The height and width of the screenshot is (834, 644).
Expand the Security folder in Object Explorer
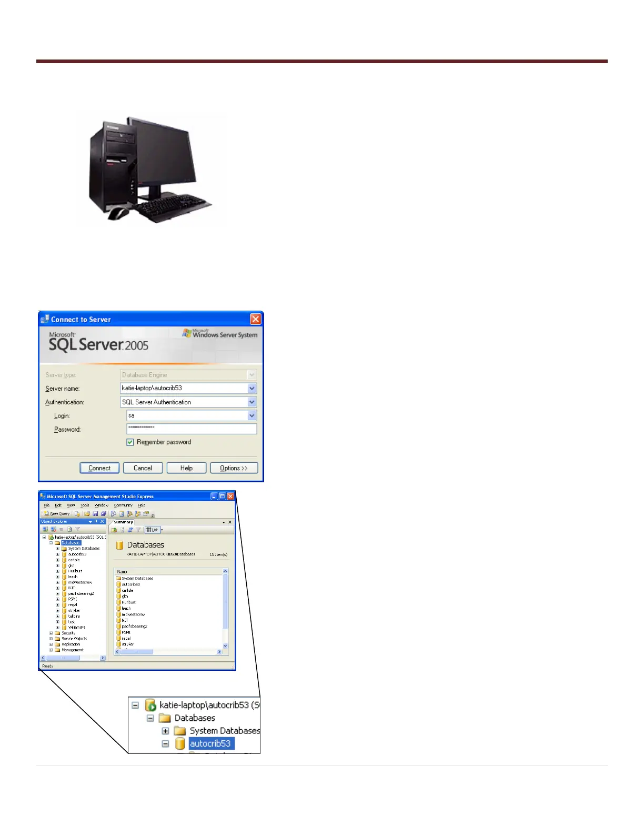(51, 633)
